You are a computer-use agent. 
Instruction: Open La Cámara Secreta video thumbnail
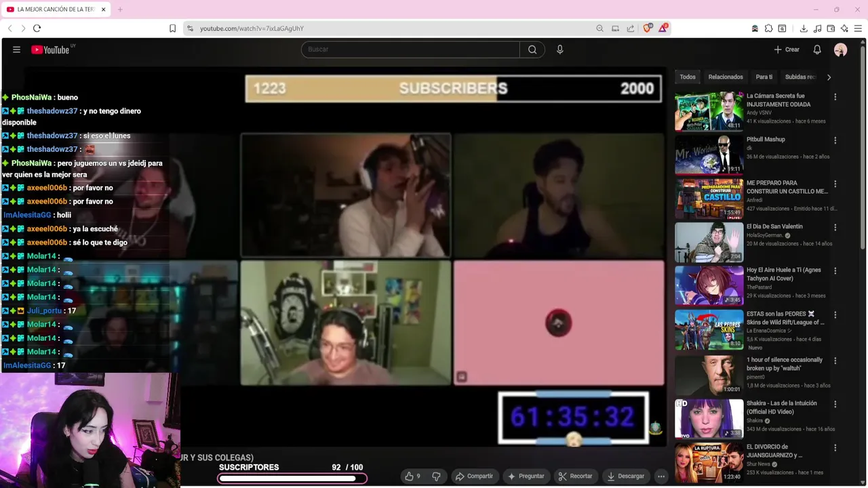[x=709, y=111]
